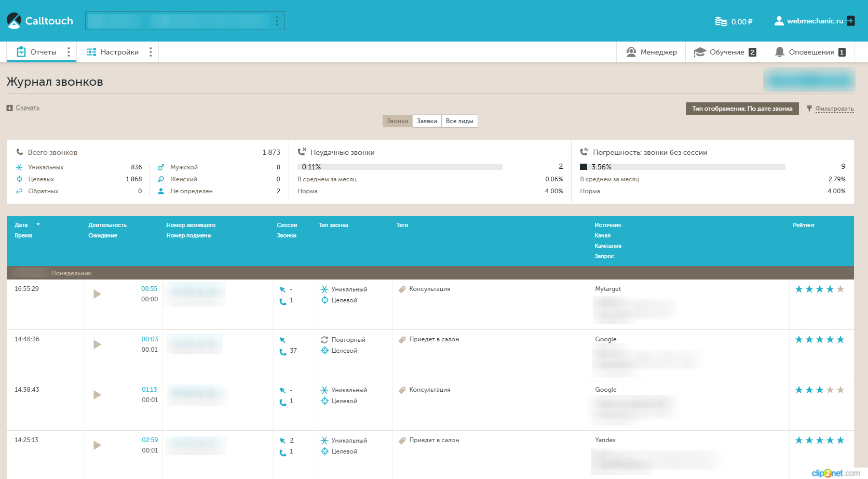This screenshot has height=479, width=868.
Task: Click the Скачать download link
Action: click(28, 108)
